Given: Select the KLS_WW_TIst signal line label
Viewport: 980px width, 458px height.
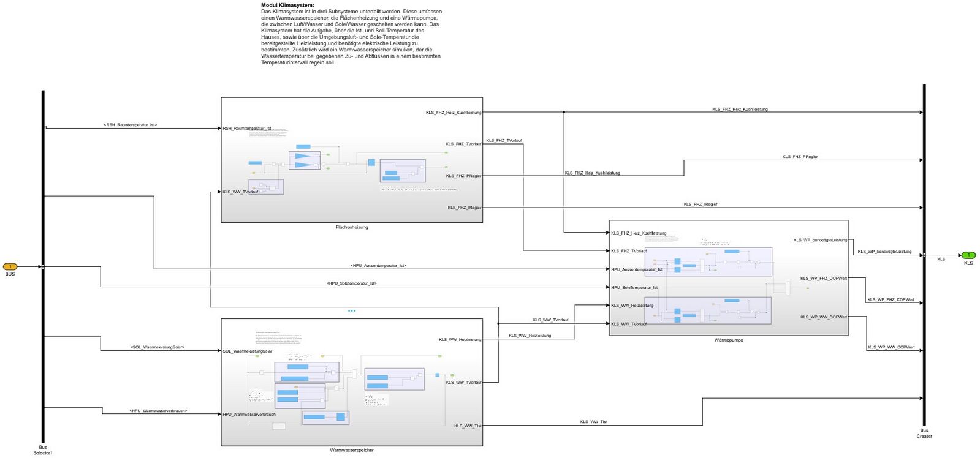Looking at the screenshot, I should (x=593, y=422).
